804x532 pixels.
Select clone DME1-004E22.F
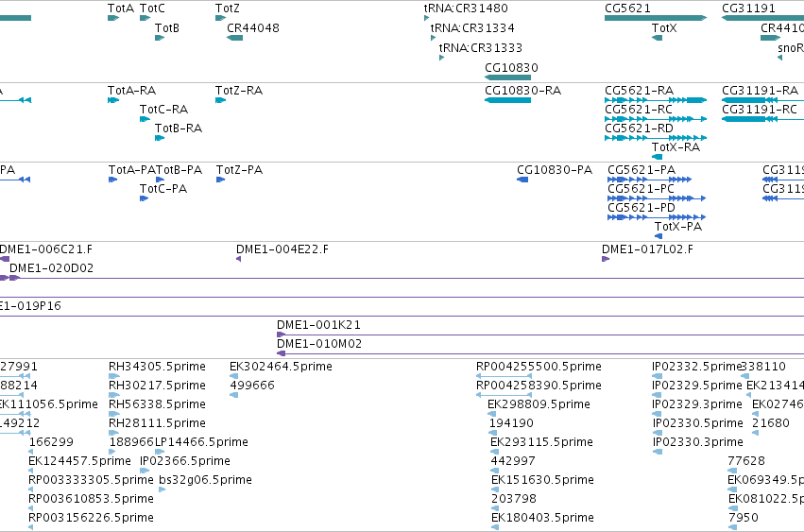282,249
